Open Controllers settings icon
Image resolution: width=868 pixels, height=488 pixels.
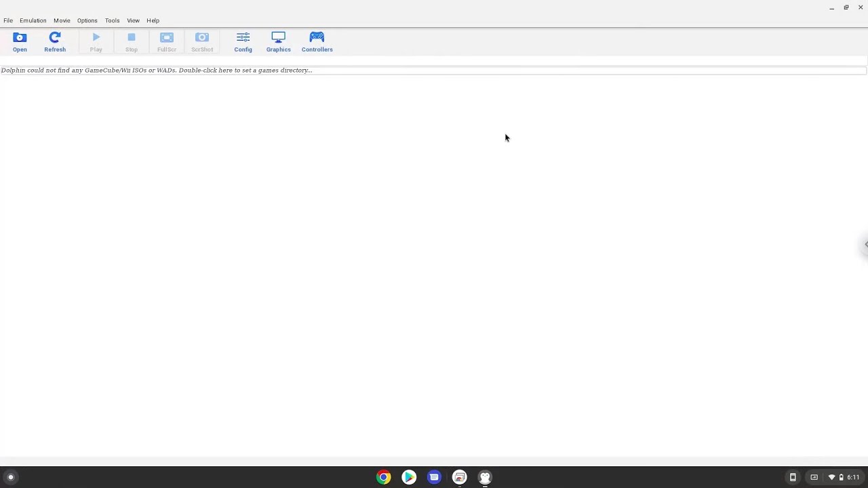pos(317,42)
